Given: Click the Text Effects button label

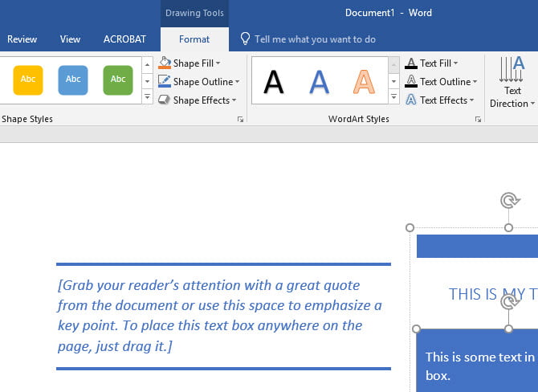Looking at the screenshot, I should click(x=443, y=100).
